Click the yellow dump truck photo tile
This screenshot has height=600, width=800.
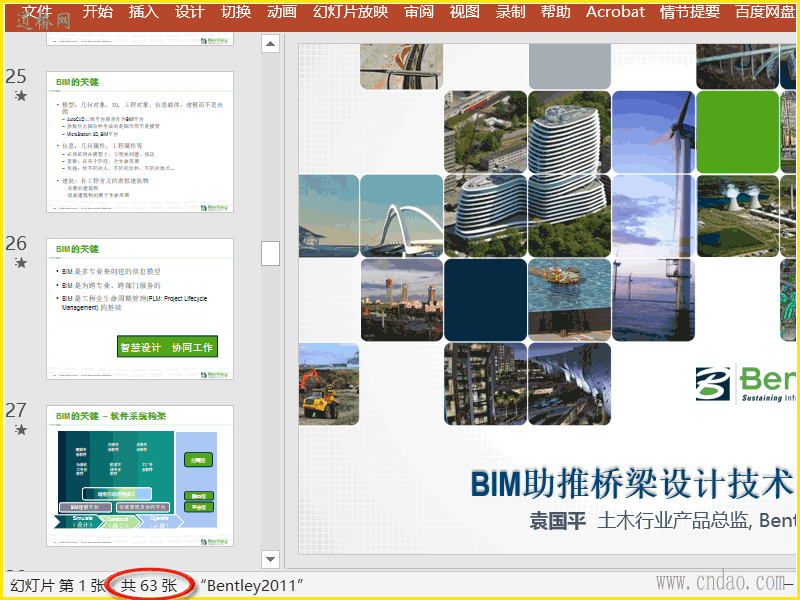pyautogui.click(x=329, y=384)
